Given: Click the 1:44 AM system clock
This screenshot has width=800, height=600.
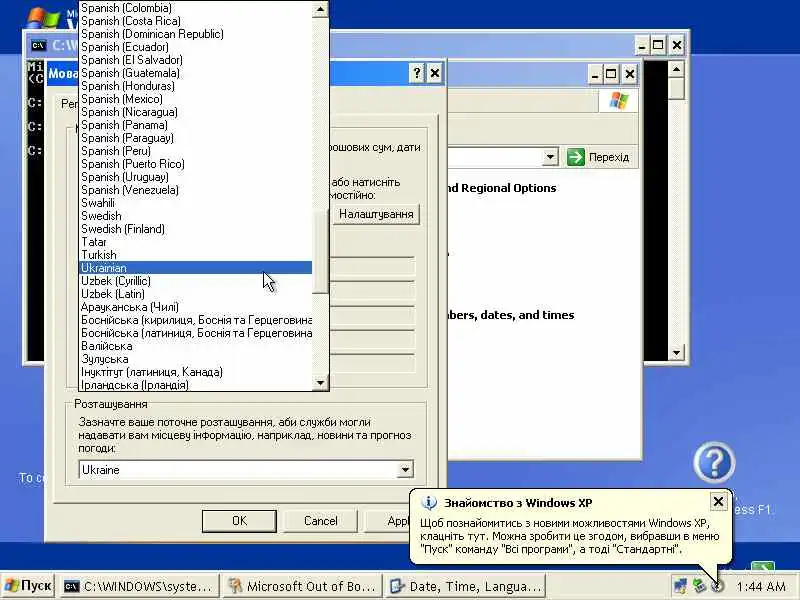Looking at the screenshot, I should click(x=761, y=587).
